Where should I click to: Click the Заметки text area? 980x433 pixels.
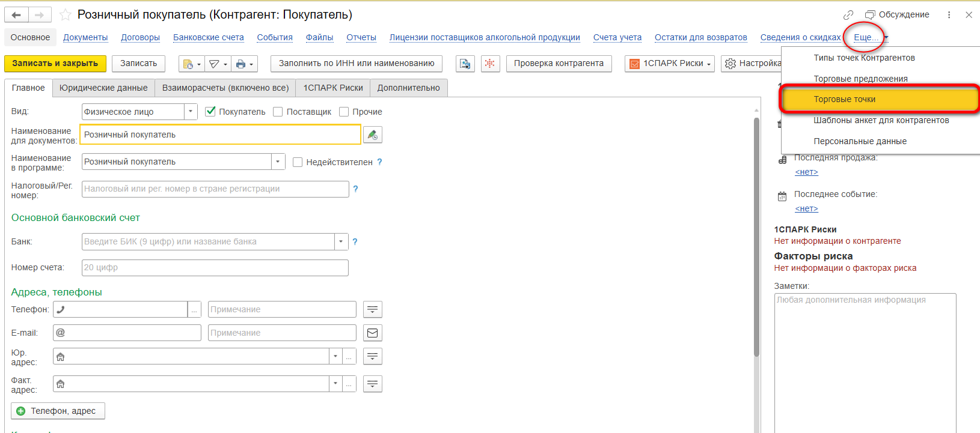(x=865, y=362)
